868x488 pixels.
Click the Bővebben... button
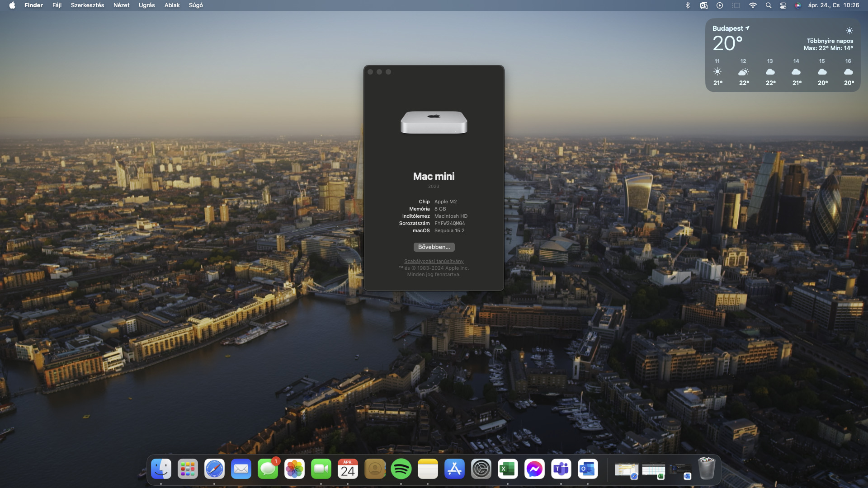[434, 247]
